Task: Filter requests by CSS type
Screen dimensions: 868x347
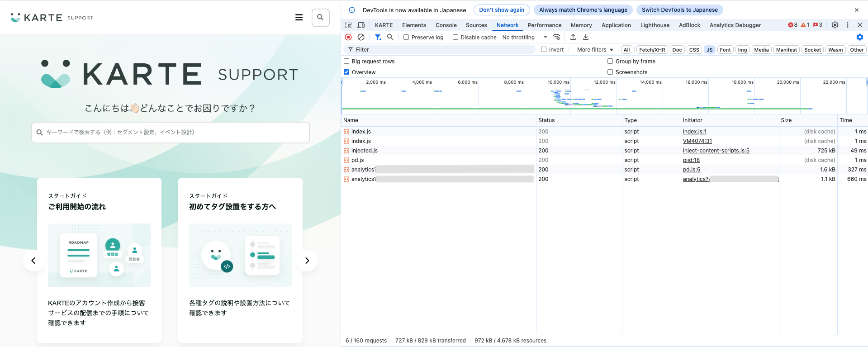Action: pos(694,50)
